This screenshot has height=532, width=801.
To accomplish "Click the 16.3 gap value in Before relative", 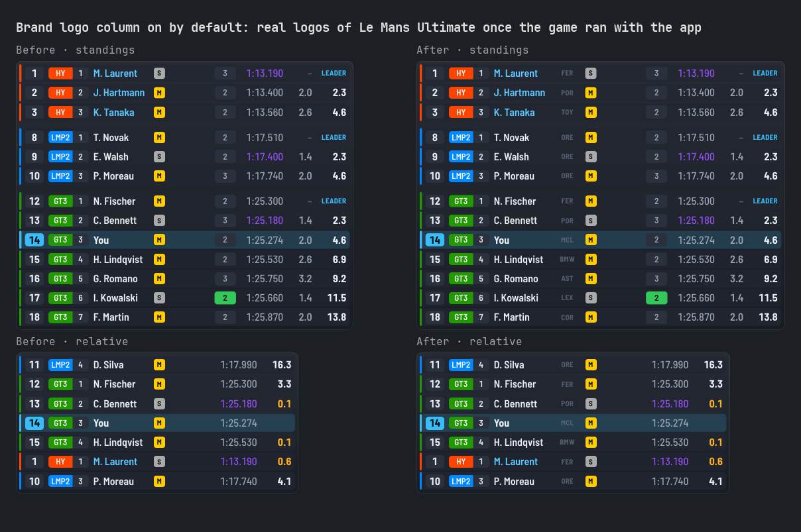I will point(282,365).
